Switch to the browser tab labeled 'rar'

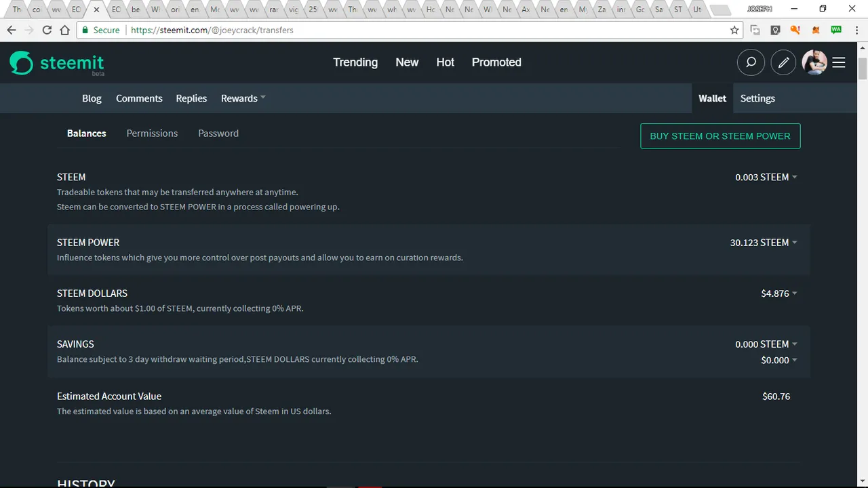click(x=273, y=9)
